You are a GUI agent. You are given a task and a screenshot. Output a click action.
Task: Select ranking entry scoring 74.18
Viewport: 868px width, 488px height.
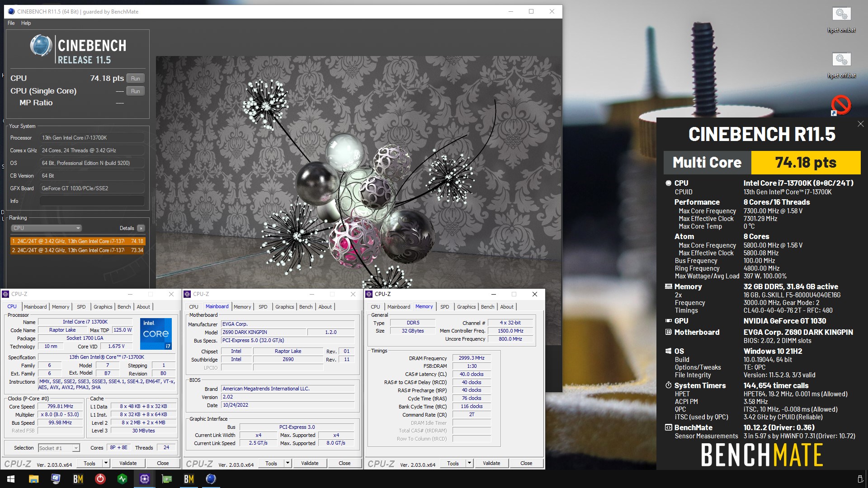78,241
